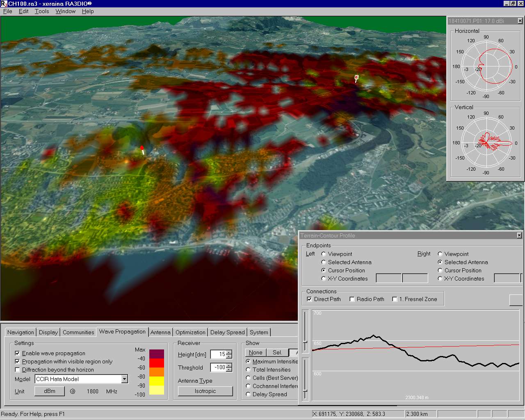
Task: Choose Left endpoint Selected Antenna option
Action: [324, 262]
